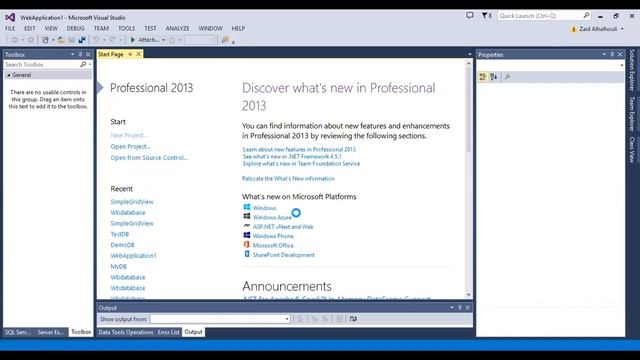Open the Solution Explorer side tab
This screenshot has width=640, height=360.
coord(632,70)
